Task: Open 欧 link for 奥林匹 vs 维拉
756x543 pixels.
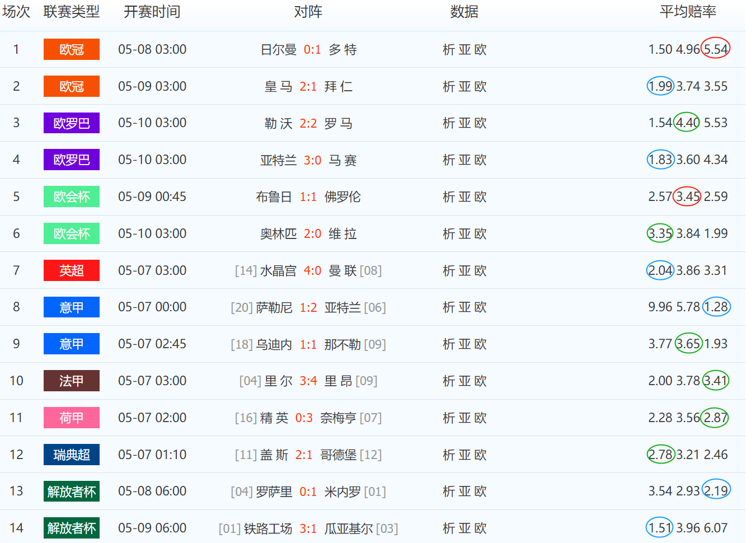Action: pos(480,234)
